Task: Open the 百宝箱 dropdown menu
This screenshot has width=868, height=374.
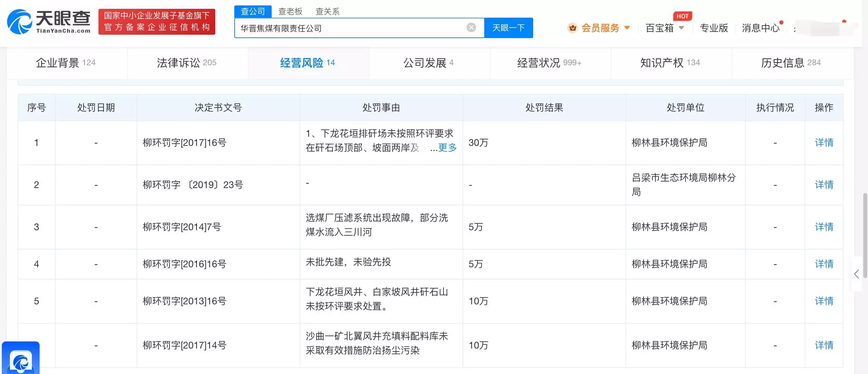Action: pyautogui.click(x=665, y=28)
